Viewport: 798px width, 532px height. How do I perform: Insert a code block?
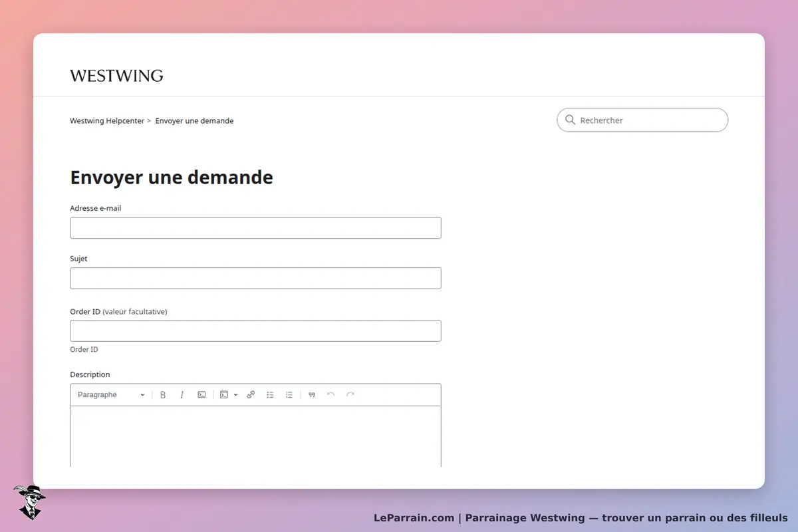[x=224, y=395]
